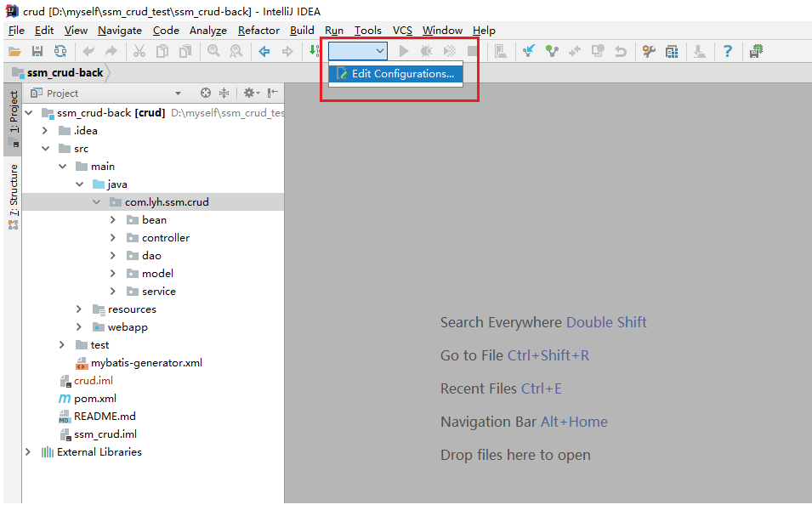
Task: Click the VCS Revert icon
Action: 621,51
